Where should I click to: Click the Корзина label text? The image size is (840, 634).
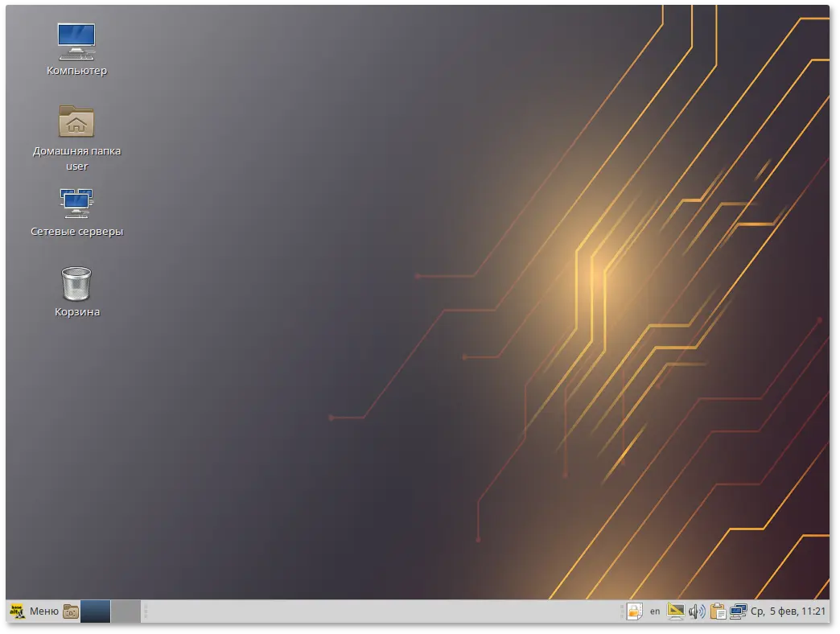77,312
